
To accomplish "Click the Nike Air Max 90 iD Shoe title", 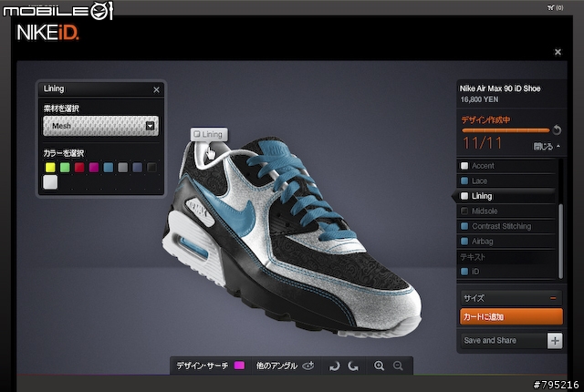I will [500, 88].
